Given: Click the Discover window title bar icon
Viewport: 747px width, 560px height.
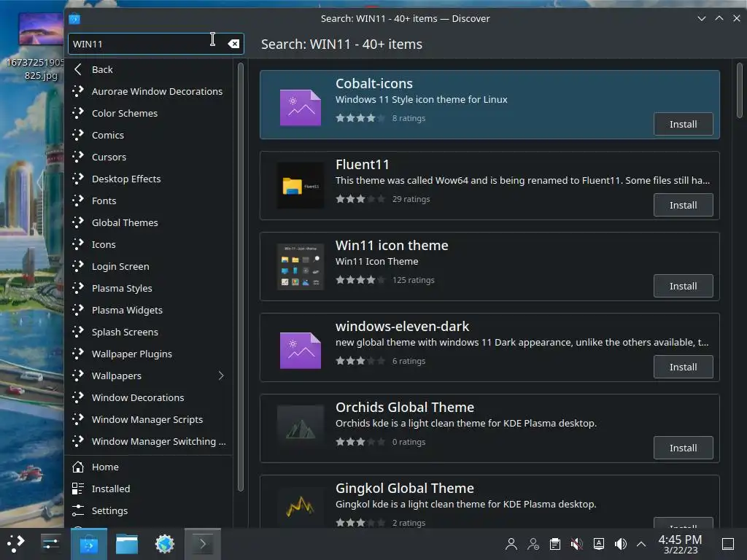Looking at the screenshot, I should (x=74, y=18).
